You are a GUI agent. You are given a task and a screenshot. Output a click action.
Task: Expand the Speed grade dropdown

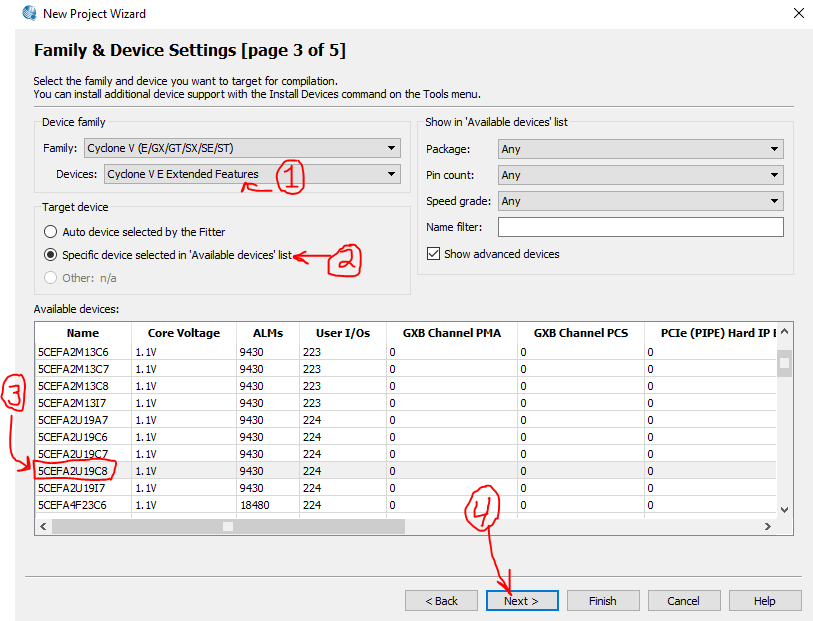[x=640, y=201]
